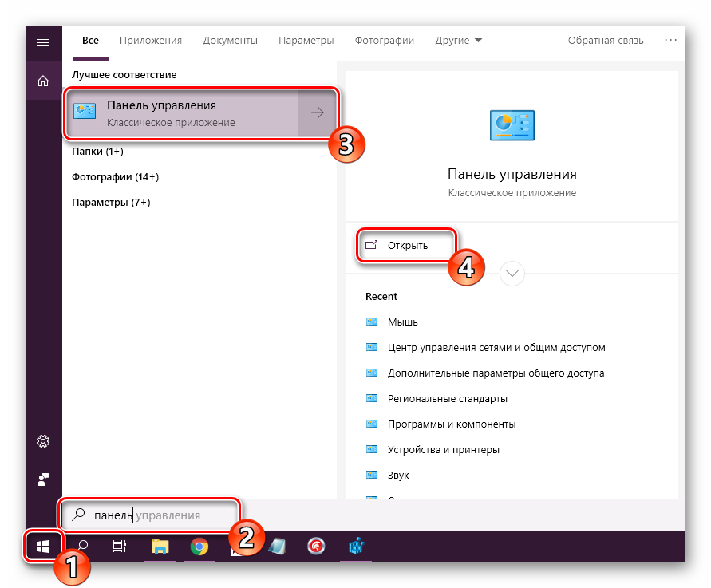This screenshot has height=588, width=711.
Task: Expand details arrow on Панель управления result
Action: pyautogui.click(x=318, y=112)
